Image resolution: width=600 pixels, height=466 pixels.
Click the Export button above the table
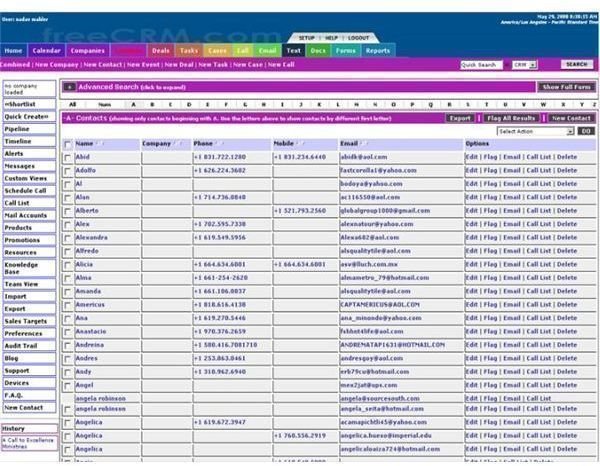[x=460, y=118]
